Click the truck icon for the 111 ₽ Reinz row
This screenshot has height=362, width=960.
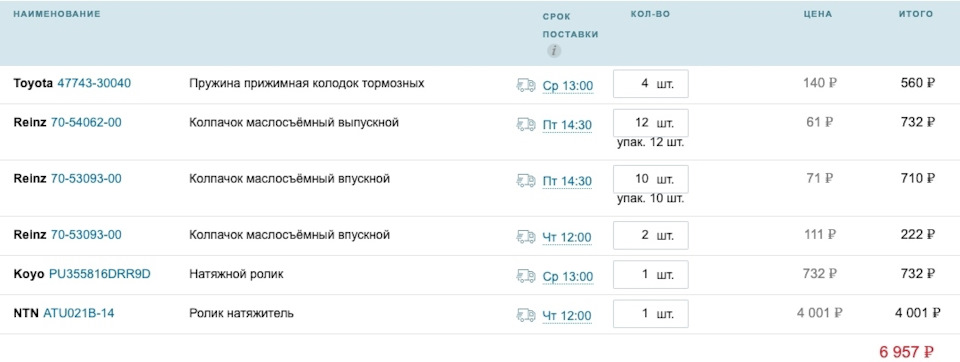[x=526, y=236]
